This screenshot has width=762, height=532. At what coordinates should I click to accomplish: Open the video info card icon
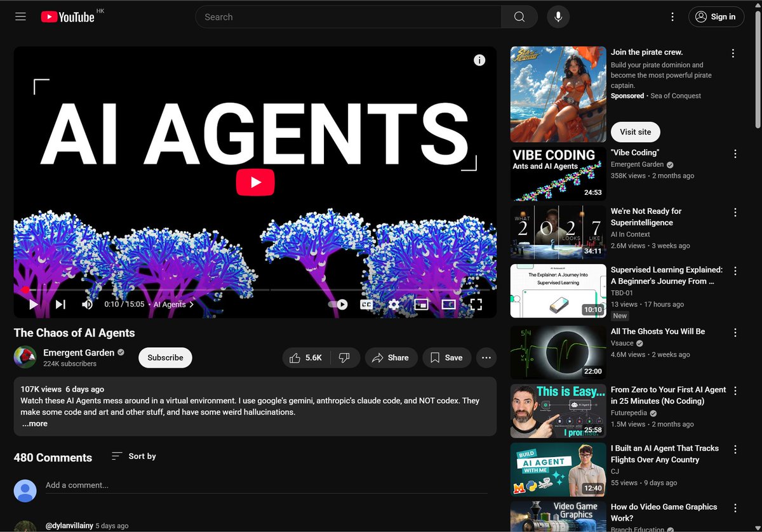(x=479, y=60)
